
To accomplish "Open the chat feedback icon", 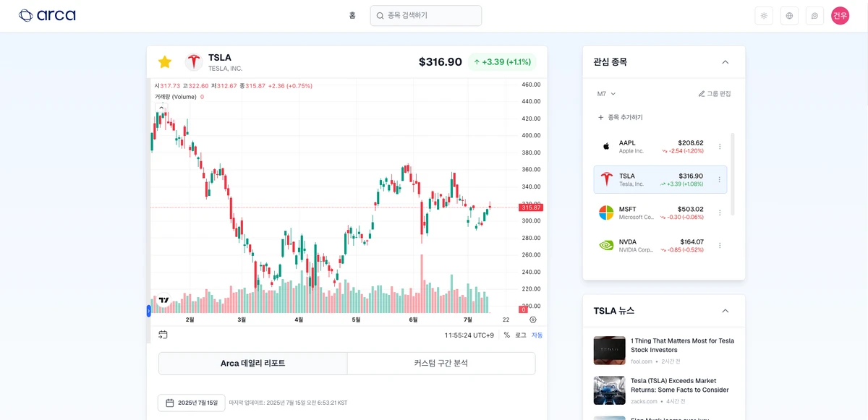I will [x=814, y=15].
